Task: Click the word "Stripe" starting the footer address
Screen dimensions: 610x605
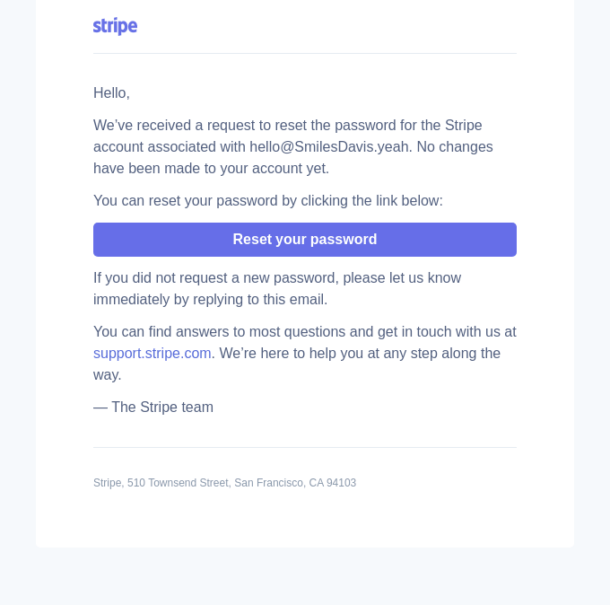Action: tap(107, 483)
